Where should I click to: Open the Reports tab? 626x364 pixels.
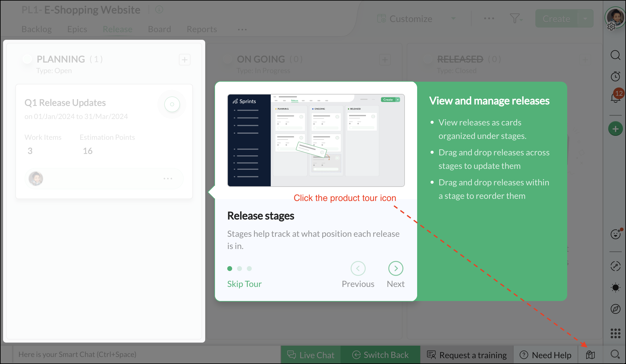tap(202, 29)
